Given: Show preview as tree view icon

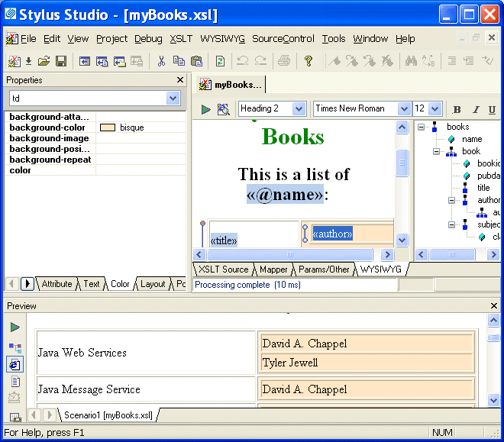Looking at the screenshot, I should 15,348.
